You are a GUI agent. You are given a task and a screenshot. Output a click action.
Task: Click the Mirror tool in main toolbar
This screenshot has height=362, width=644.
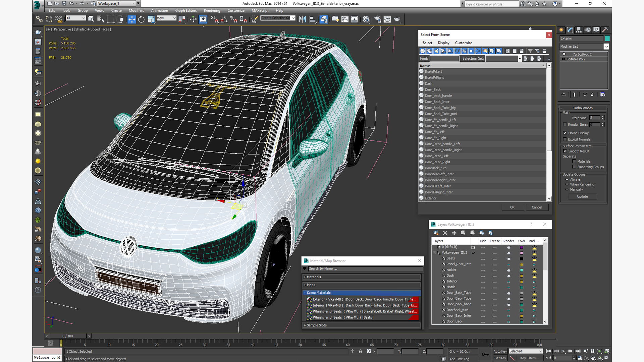point(303,19)
